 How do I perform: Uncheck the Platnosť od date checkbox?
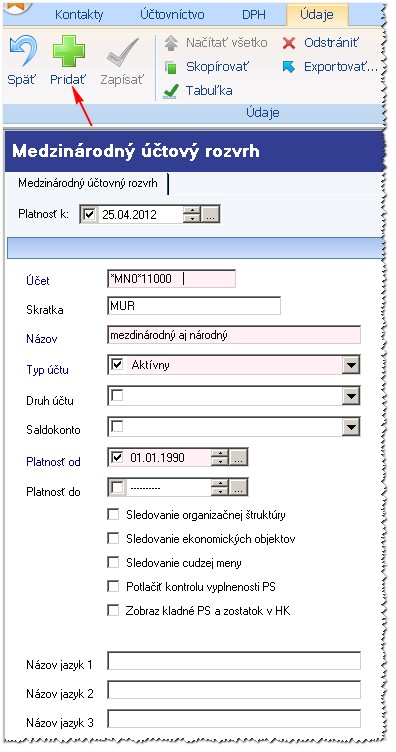116,458
